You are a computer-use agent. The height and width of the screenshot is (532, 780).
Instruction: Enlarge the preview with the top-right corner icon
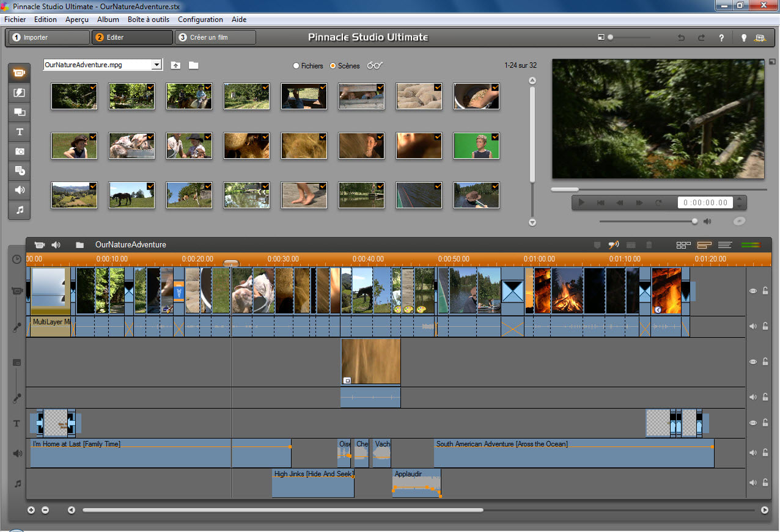tap(772, 61)
